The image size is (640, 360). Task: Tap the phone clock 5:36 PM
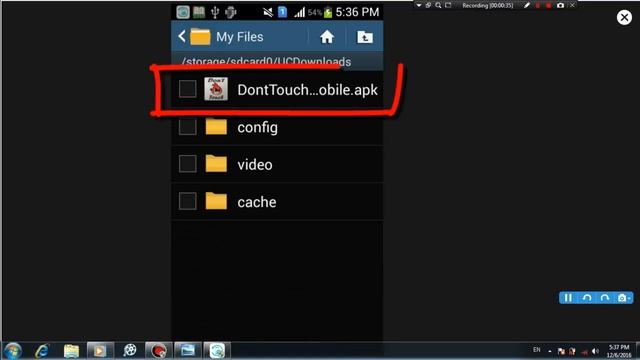coord(357,12)
